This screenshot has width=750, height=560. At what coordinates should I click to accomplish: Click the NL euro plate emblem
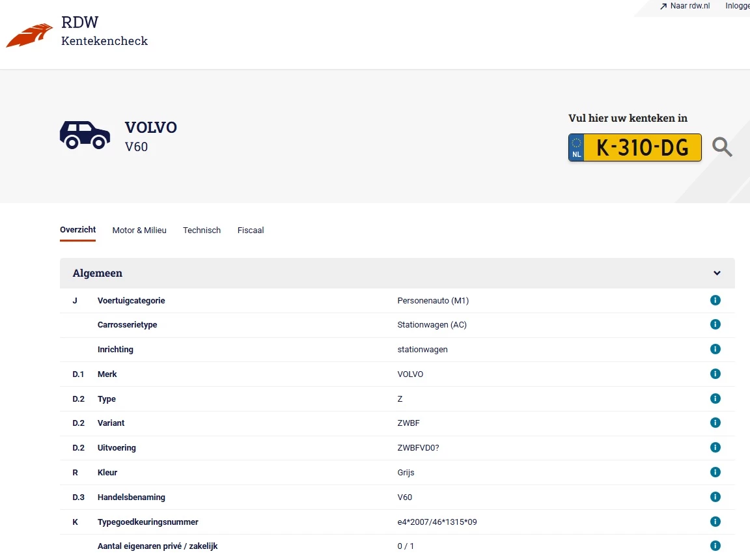(576, 147)
